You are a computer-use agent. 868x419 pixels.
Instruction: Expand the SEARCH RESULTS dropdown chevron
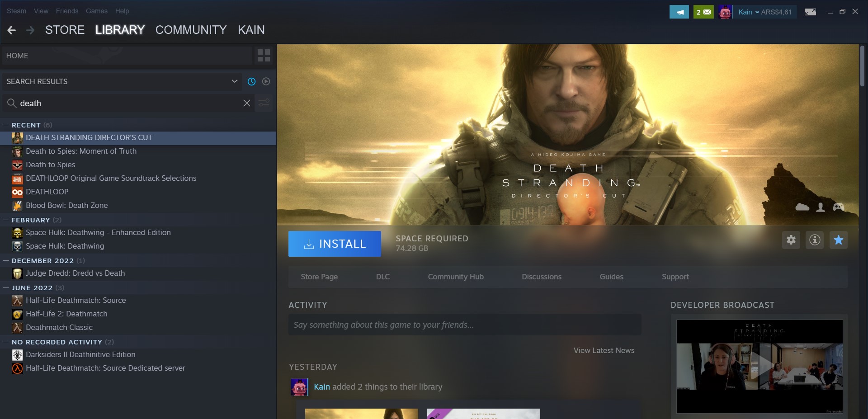click(x=235, y=81)
